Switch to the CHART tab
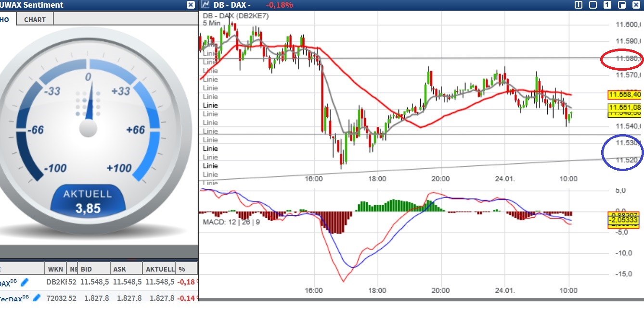The image size is (644, 310). 34,19
